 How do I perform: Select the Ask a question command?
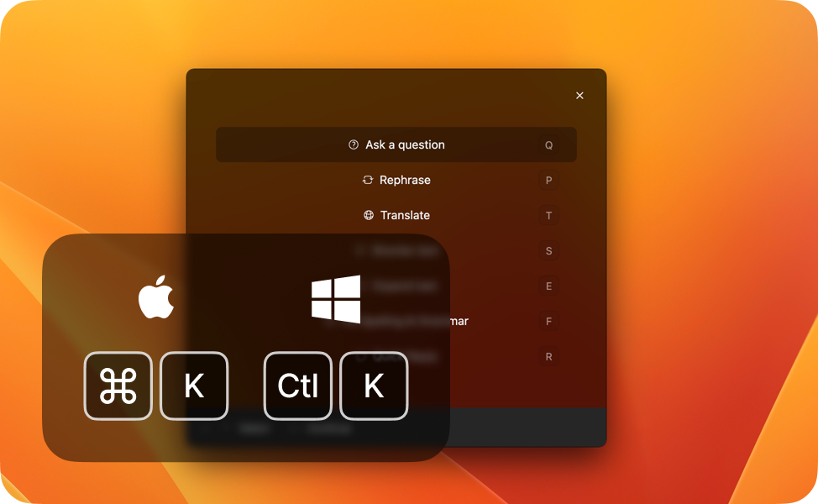tap(396, 144)
